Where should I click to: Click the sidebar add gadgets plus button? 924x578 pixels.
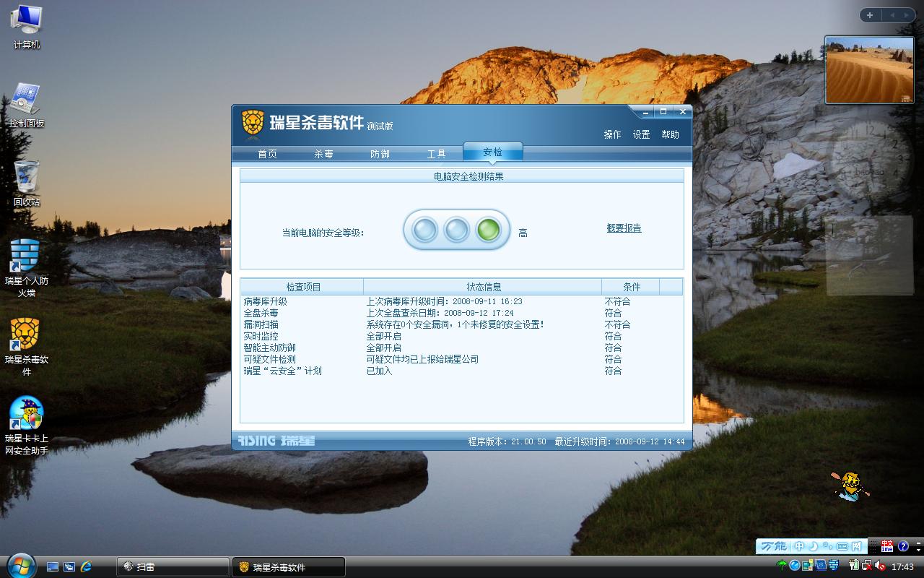[x=870, y=15]
